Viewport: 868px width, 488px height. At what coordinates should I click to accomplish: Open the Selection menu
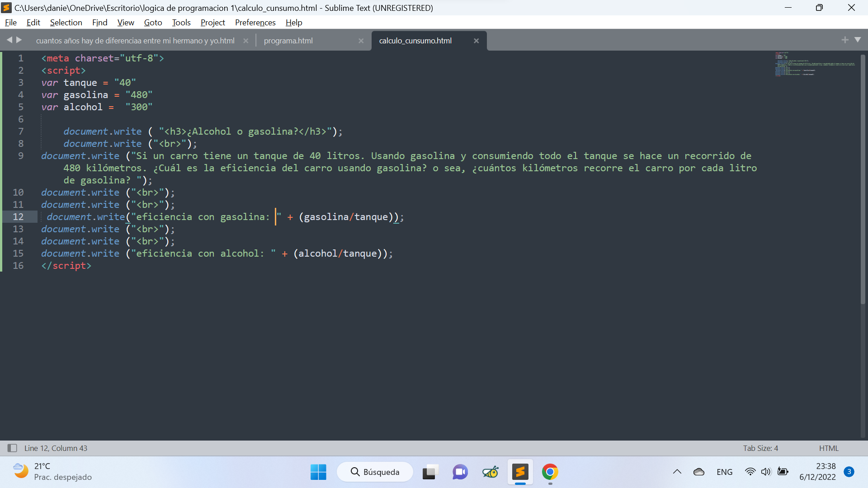(66, 23)
